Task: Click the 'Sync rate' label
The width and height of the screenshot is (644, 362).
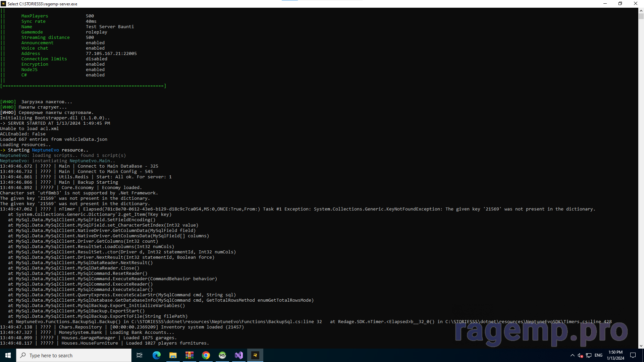Action: click(34, 21)
